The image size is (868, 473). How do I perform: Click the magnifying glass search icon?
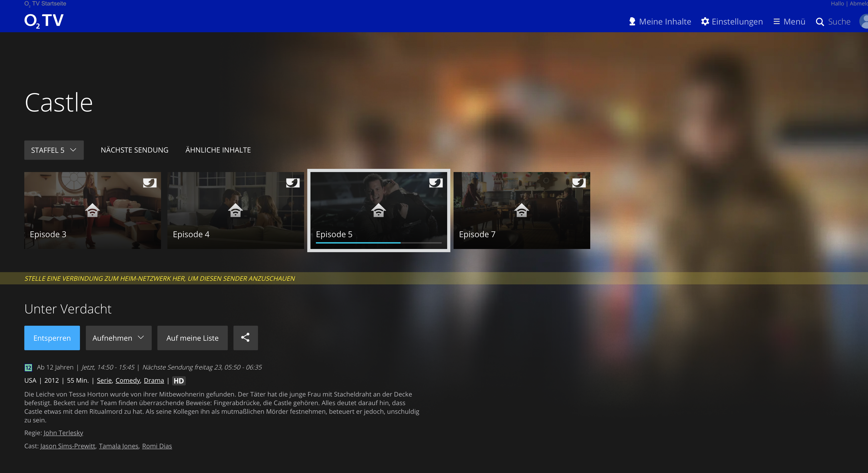pyautogui.click(x=820, y=22)
